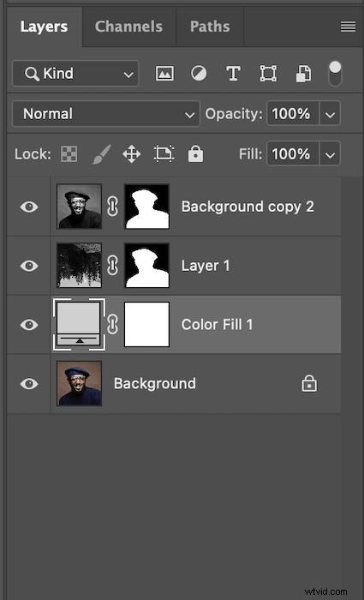Hide the Color Fill 1 layer
Viewport: 364px width, 600px height.
pos(29,325)
